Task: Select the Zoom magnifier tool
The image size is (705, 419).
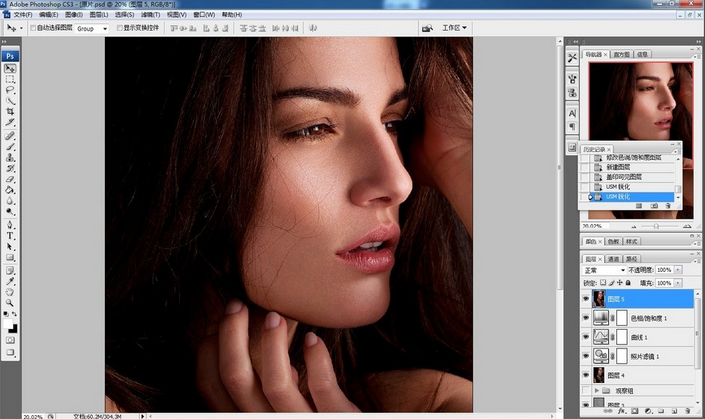Action: click(10, 303)
